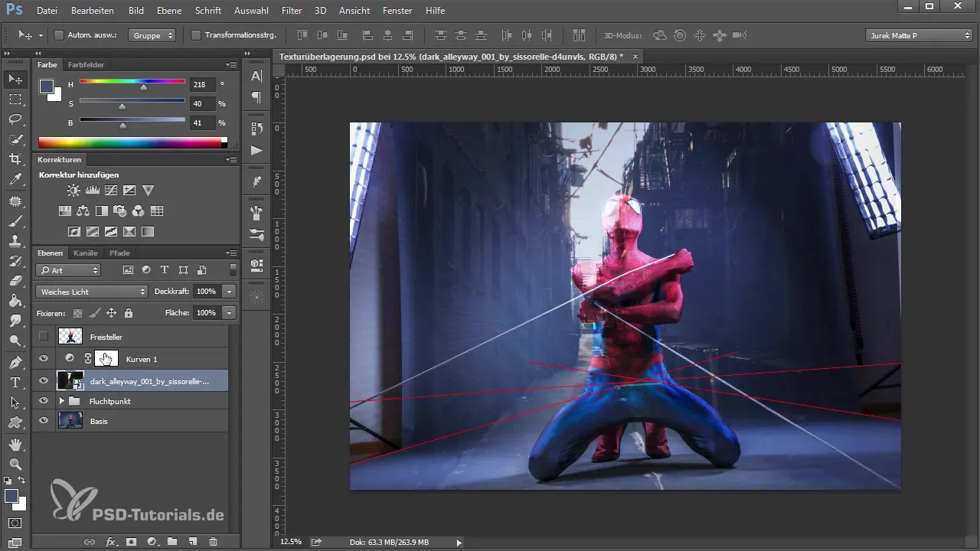Add a Levels adjustment
The width and height of the screenshot is (980, 551).
coord(93,190)
